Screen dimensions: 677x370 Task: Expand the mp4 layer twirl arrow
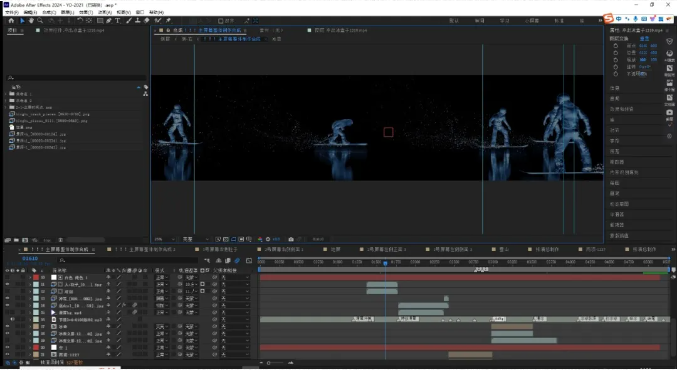(30, 312)
